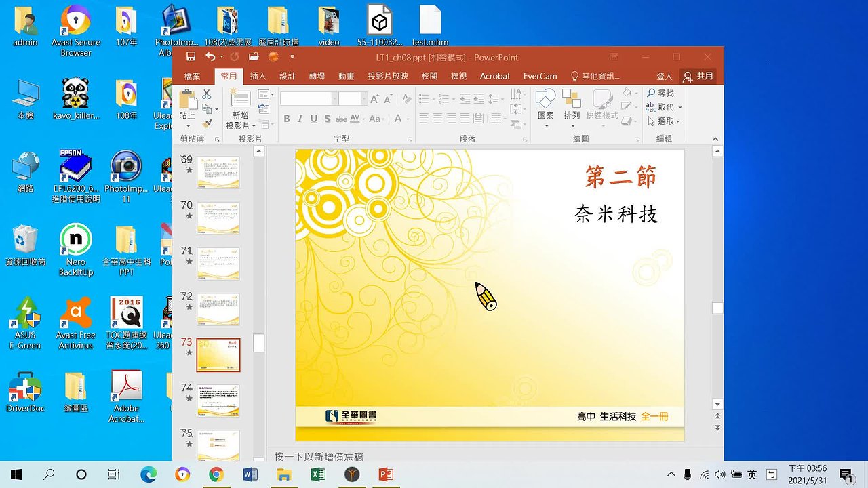The height and width of the screenshot is (488, 868).
Task: Switch to the 動畫 (Animations) tab
Action: tap(347, 77)
